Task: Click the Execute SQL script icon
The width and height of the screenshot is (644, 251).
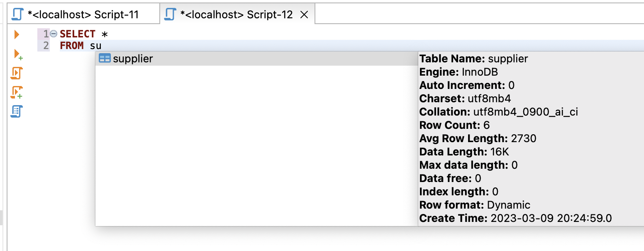Action: coord(17,73)
